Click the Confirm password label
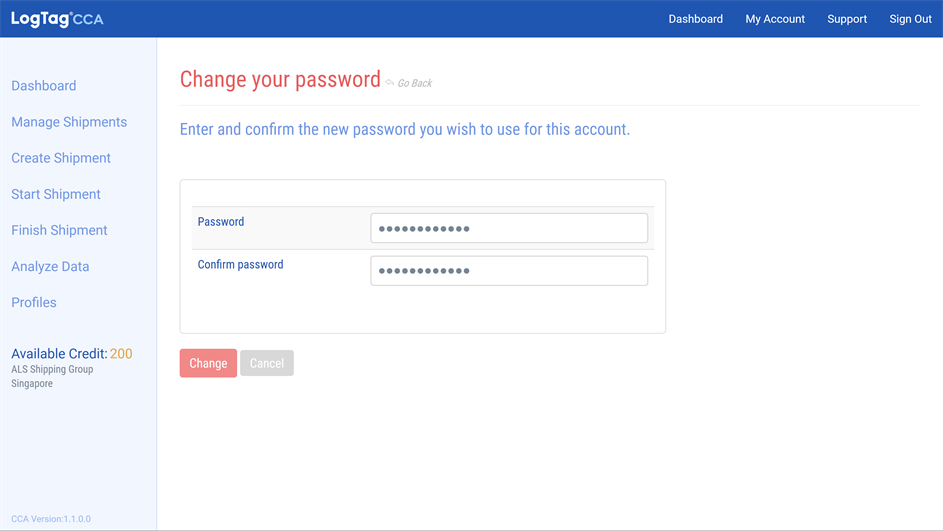The height and width of the screenshot is (531, 943). coord(240,265)
